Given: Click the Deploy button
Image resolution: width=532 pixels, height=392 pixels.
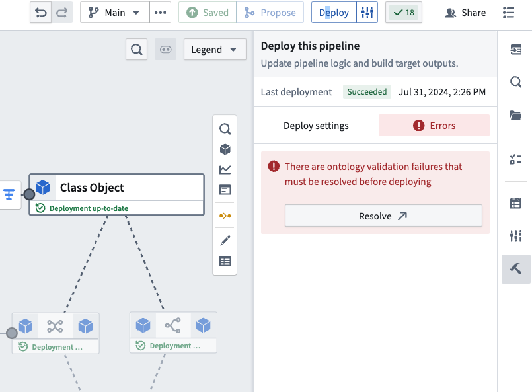Looking at the screenshot, I should 334,13.
